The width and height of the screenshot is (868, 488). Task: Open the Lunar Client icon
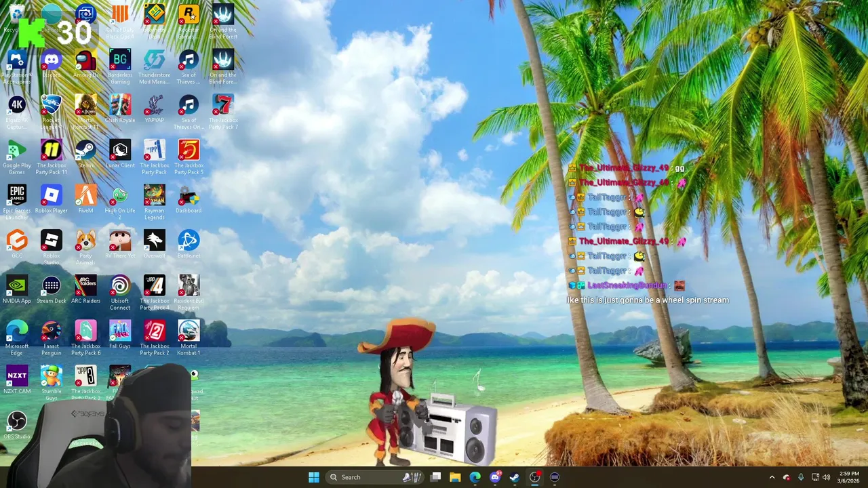[x=120, y=154]
